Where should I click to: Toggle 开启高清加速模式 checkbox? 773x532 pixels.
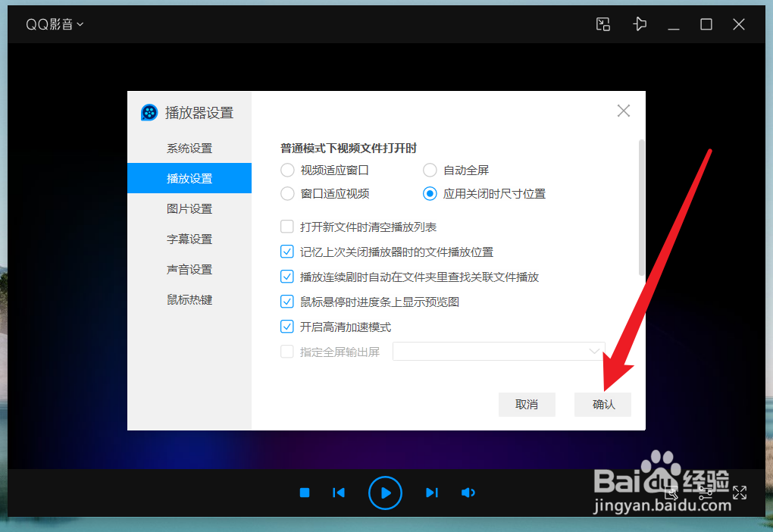tap(287, 327)
